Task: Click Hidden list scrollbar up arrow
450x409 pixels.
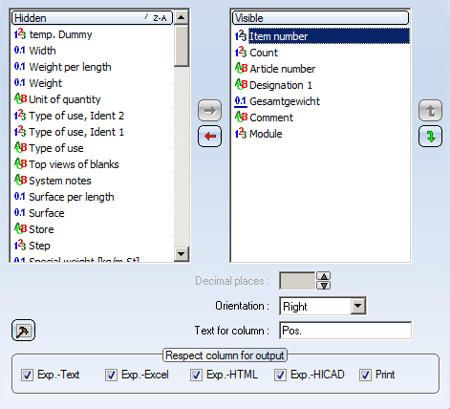Action: (181, 17)
